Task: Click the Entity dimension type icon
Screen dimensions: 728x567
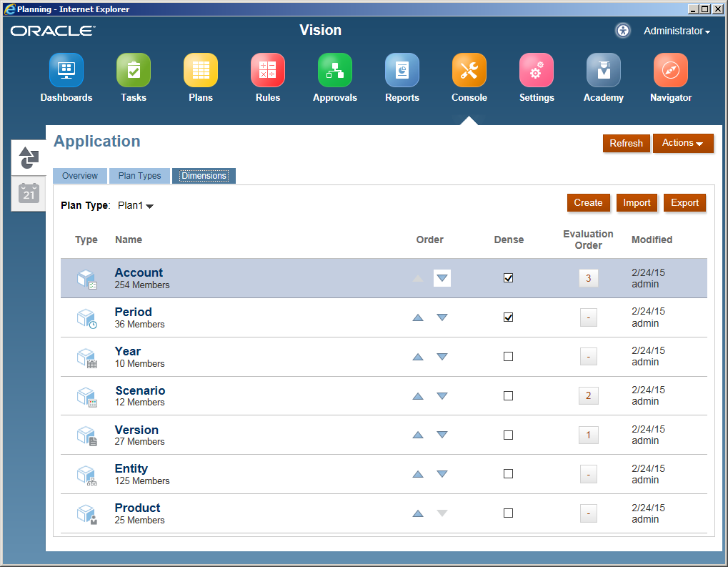Action: click(87, 475)
